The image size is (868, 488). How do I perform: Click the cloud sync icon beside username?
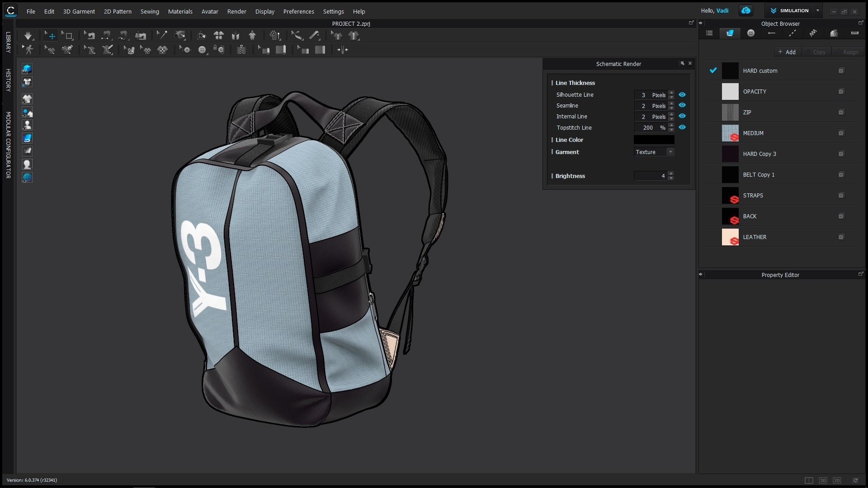click(746, 10)
